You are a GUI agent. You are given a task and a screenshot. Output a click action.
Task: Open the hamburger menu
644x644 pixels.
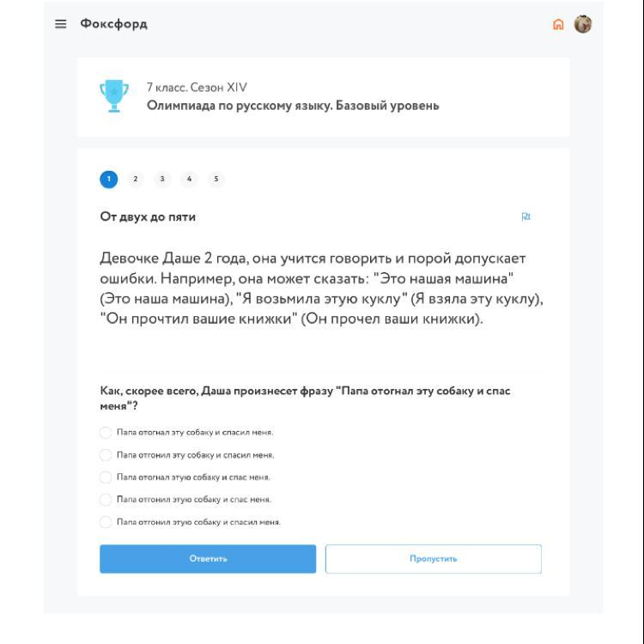[x=60, y=24]
